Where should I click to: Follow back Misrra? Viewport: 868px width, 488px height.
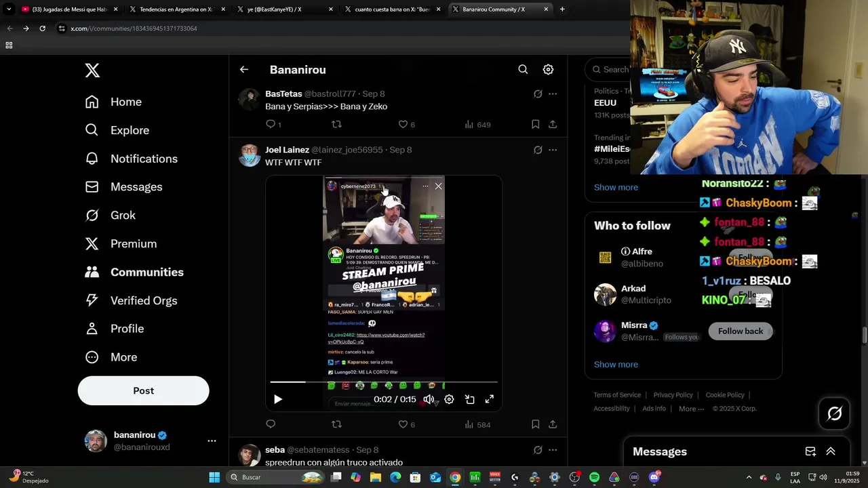[x=741, y=331]
